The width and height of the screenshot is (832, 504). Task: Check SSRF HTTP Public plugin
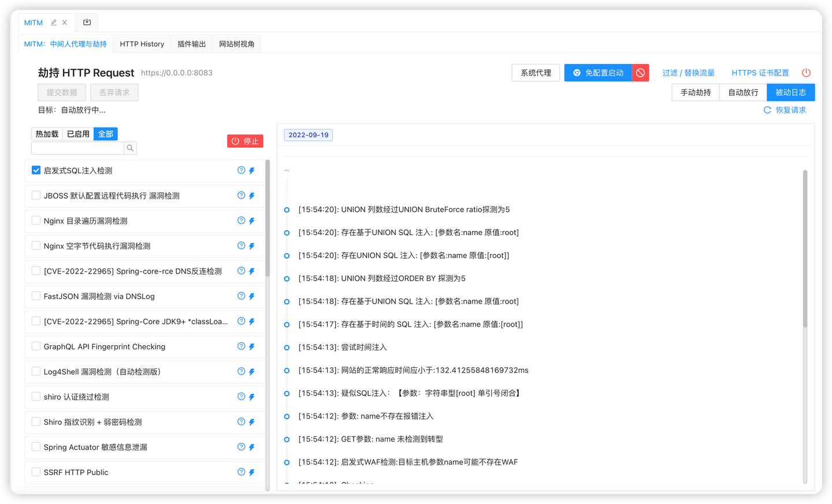click(x=36, y=472)
